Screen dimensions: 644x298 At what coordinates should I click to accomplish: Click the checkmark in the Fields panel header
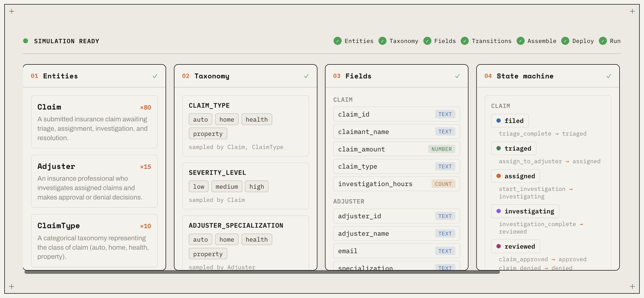(457, 76)
